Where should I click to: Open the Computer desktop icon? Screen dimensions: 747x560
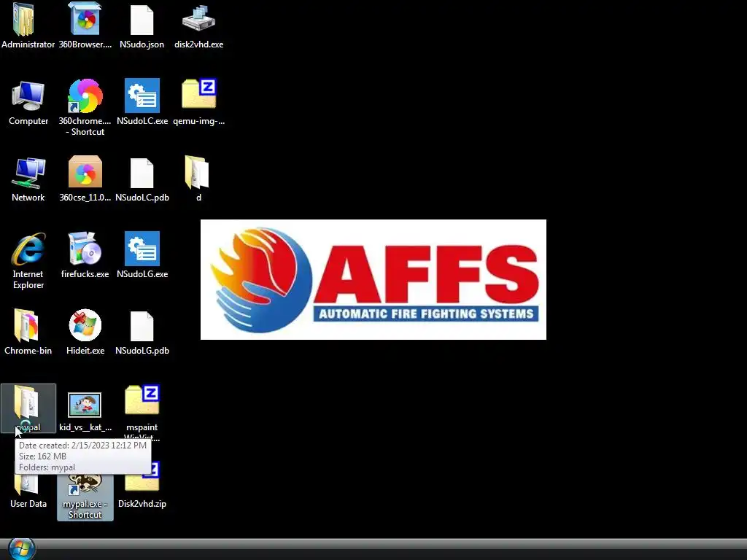[x=28, y=97]
